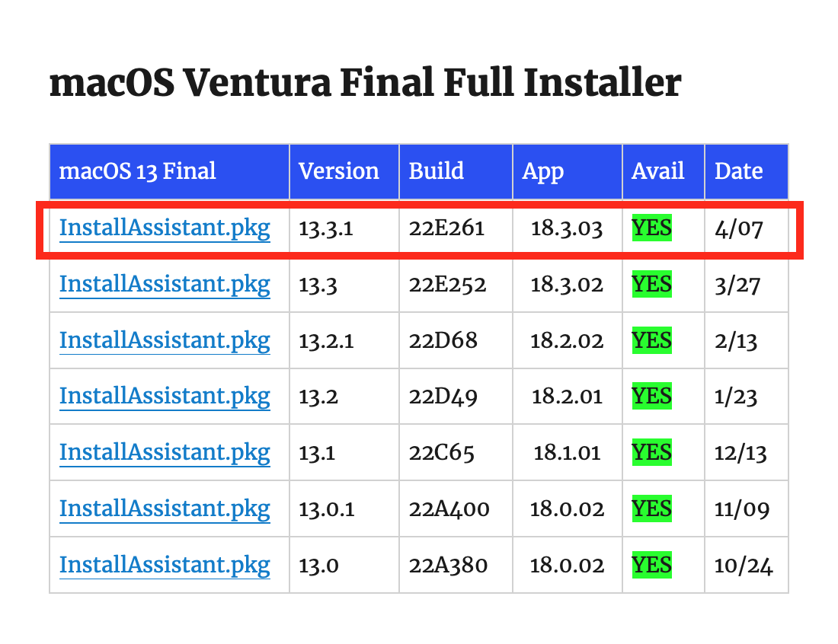Download the 13.2 InstallAssistant.pkg installer
This screenshot has height=644, width=838.
tap(165, 397)
